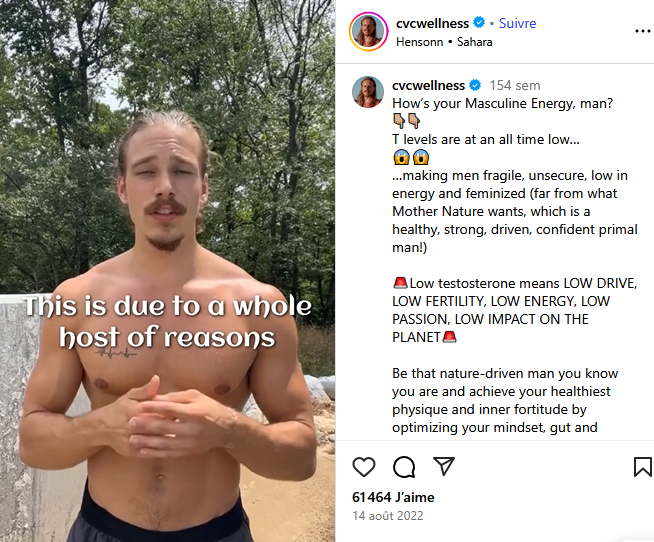Open the cvcwellness story profile picture in header
The image size is (654, 542).
tap(368, 32)
